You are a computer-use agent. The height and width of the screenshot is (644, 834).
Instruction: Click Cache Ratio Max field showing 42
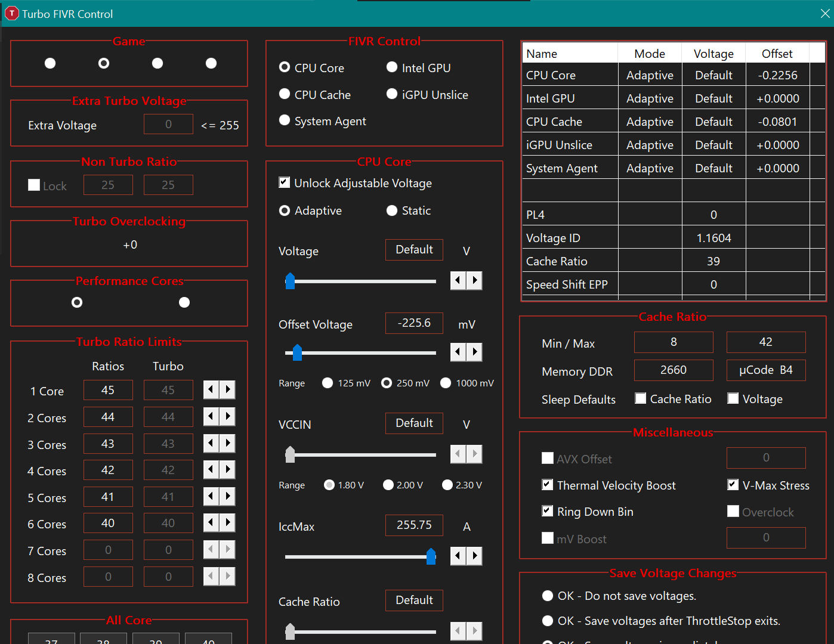[766, 342]
